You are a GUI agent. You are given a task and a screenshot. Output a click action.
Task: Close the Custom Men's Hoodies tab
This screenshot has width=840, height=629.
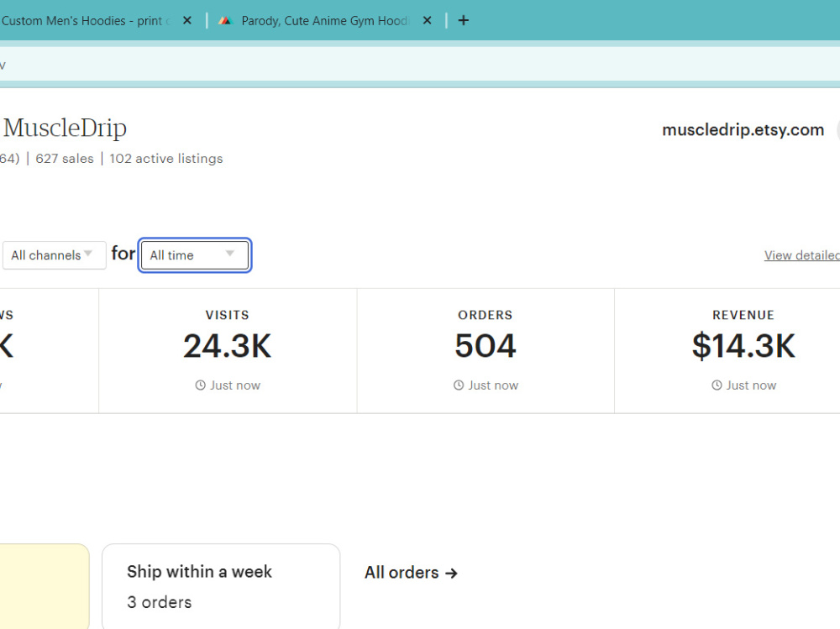187,20
